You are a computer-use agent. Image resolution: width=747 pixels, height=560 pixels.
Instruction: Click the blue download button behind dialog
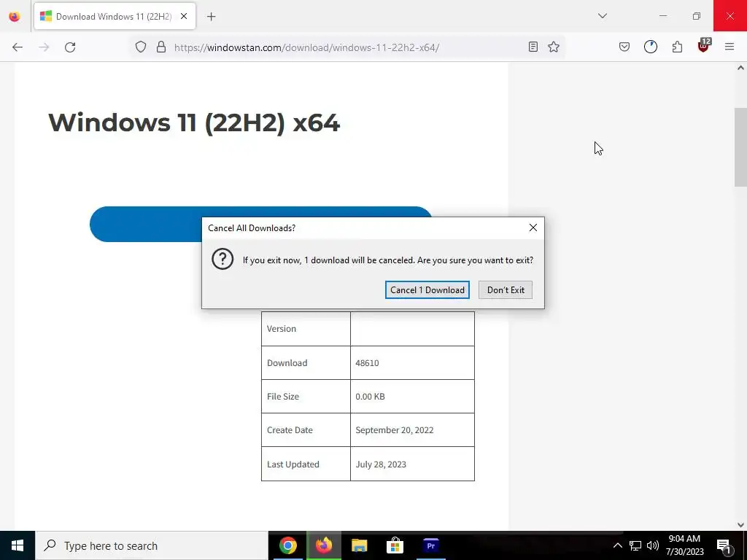pos(145,225)
